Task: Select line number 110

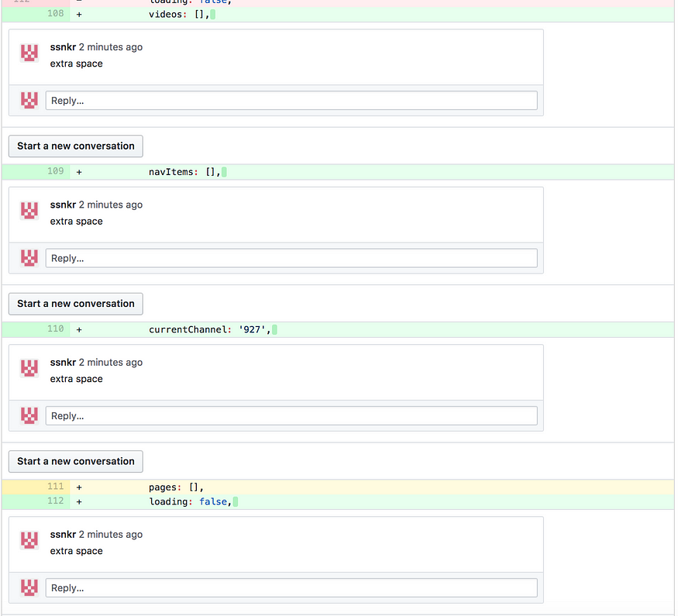Action: tap(55, 329)
